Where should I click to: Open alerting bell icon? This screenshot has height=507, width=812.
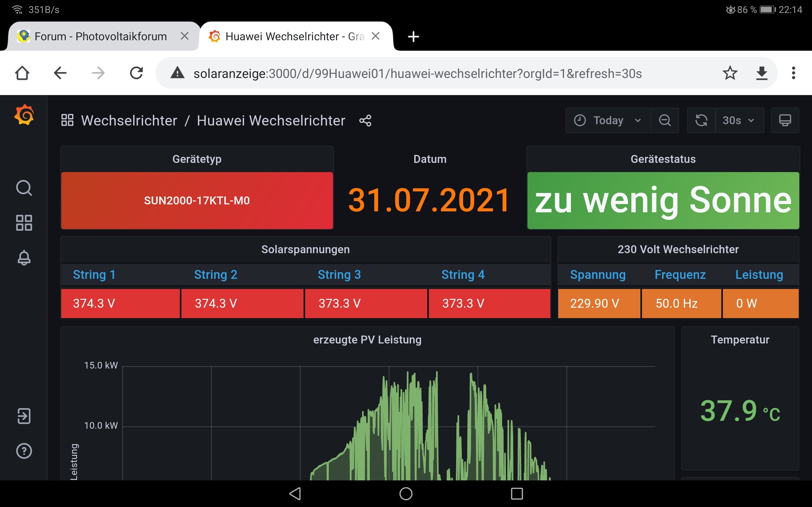coord(24,258)
